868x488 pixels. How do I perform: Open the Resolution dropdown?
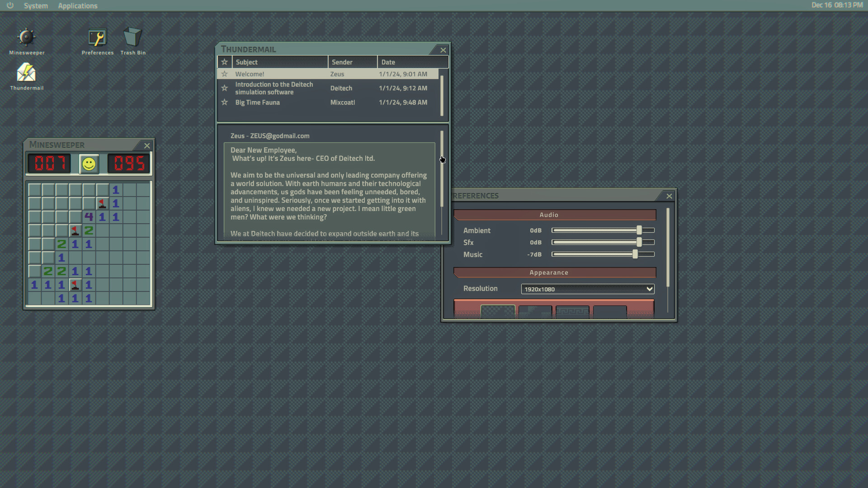pos(587,289)
